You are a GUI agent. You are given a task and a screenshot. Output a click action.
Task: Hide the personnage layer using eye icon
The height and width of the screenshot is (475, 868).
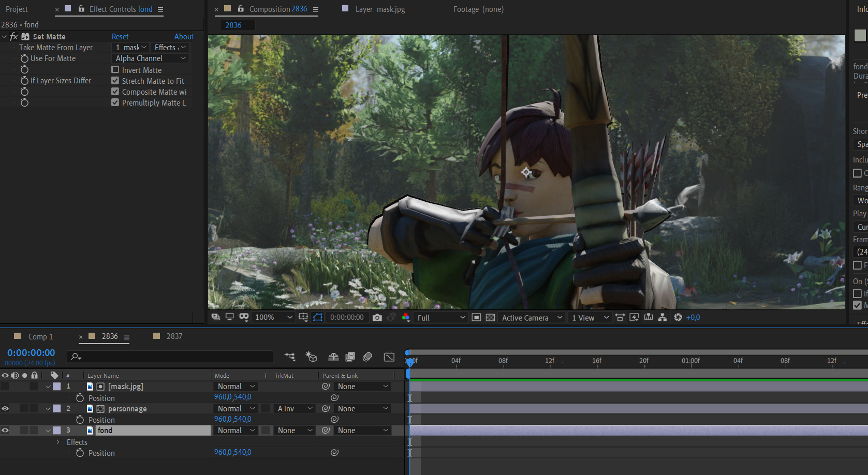pyautogui.click(x=5, y=409)
